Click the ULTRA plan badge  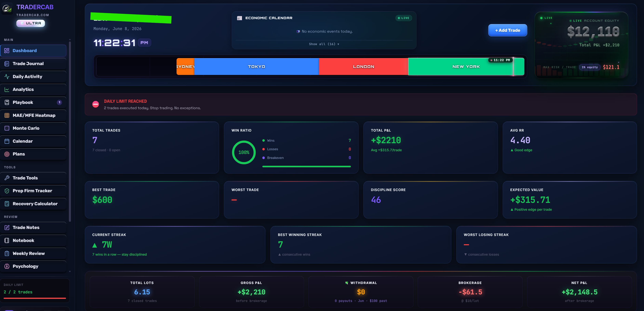[30, 23]
